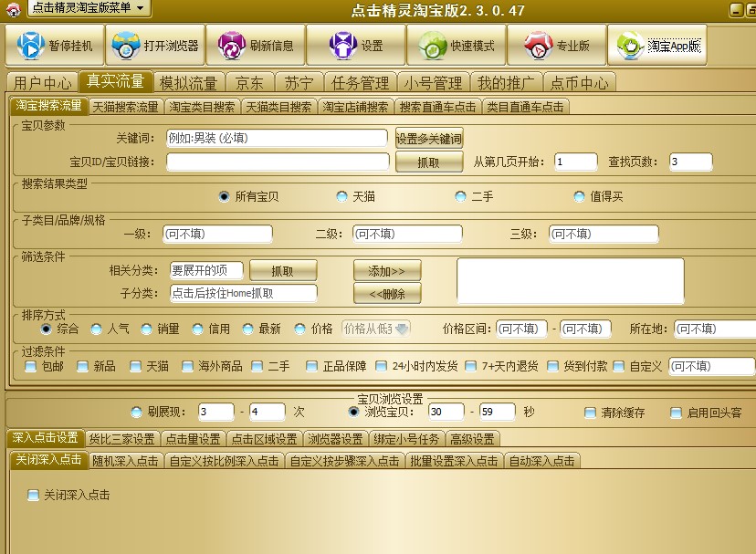Enable 新品 filter checkbox
This screenshot has height=554, width=756.
click(x=82, y=366)
